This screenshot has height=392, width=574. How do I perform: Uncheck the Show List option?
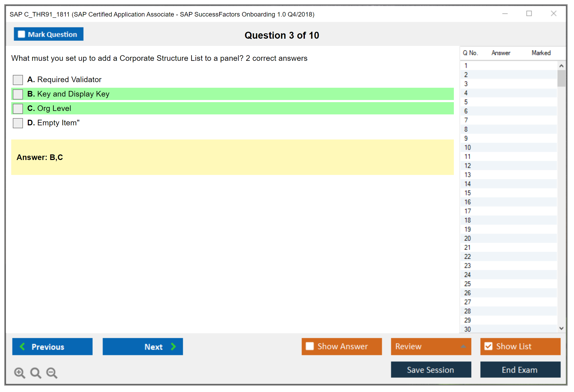click(x=488, y=346)
